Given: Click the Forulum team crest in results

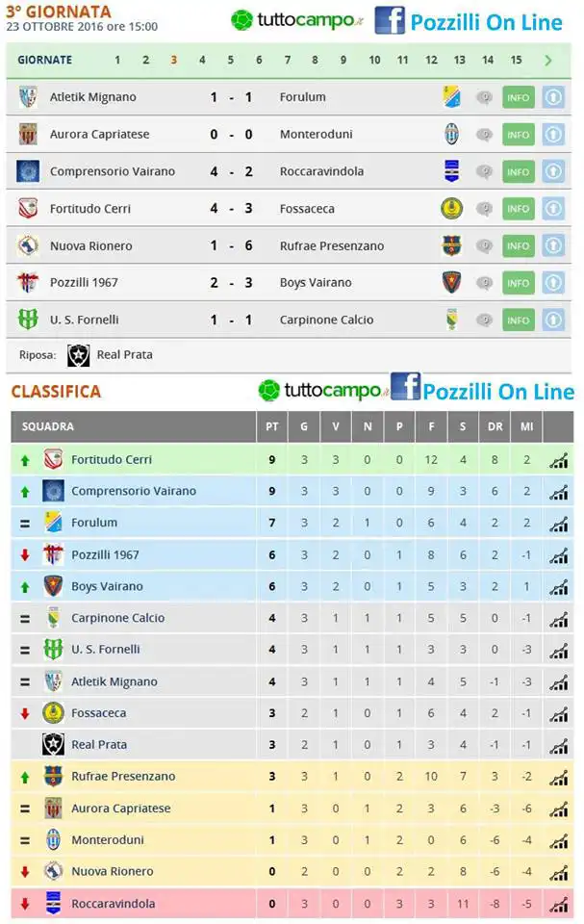Looking at the screenshot, I should click(451, 97).
